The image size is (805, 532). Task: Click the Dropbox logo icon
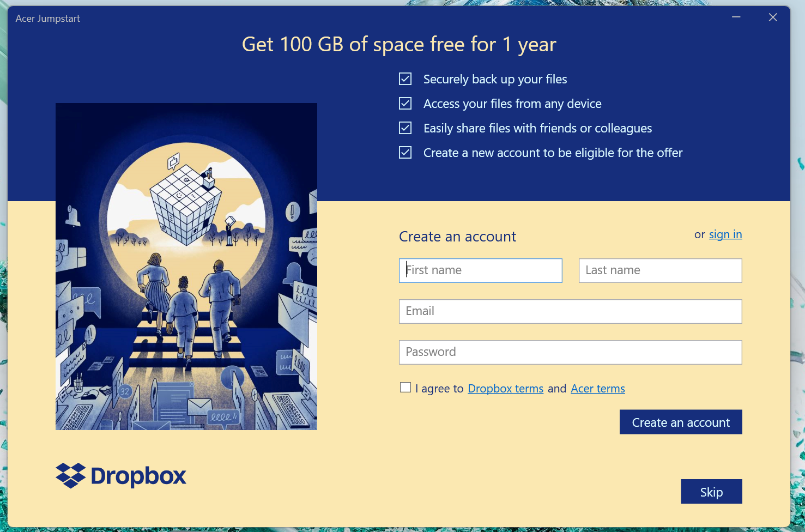[x=71, y=476]
